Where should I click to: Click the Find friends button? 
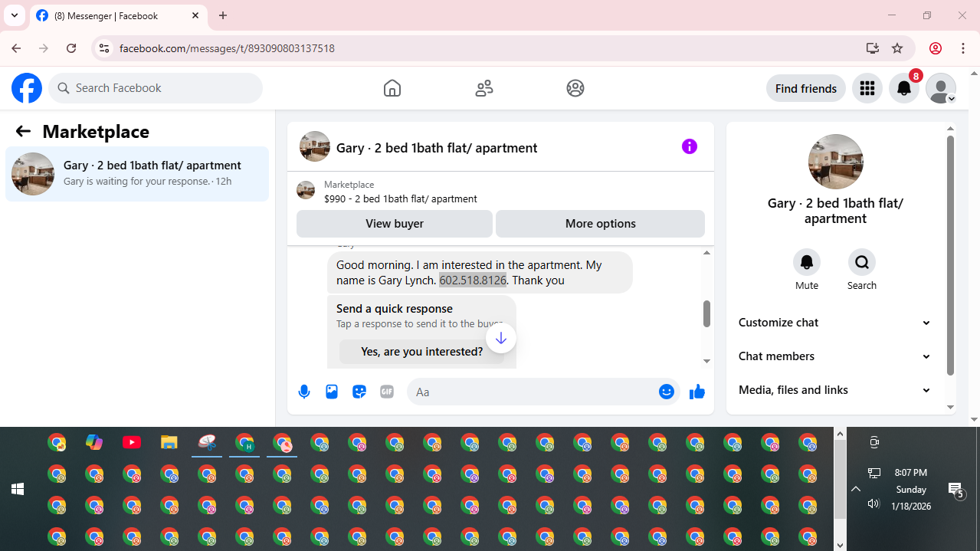click(806, 88)
